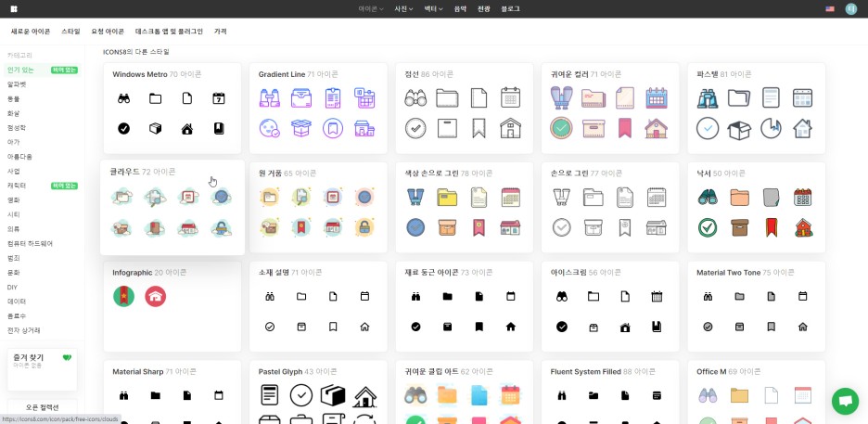This screenshot has width=868, height=424.
Task: Click the Windows Metro binoculars icon
Action: (124, 98)
